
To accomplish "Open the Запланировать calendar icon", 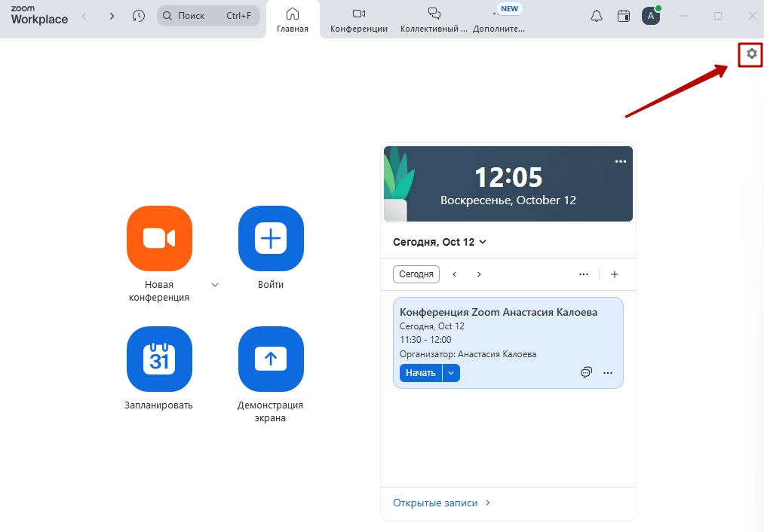I will [x=159, y=359].
